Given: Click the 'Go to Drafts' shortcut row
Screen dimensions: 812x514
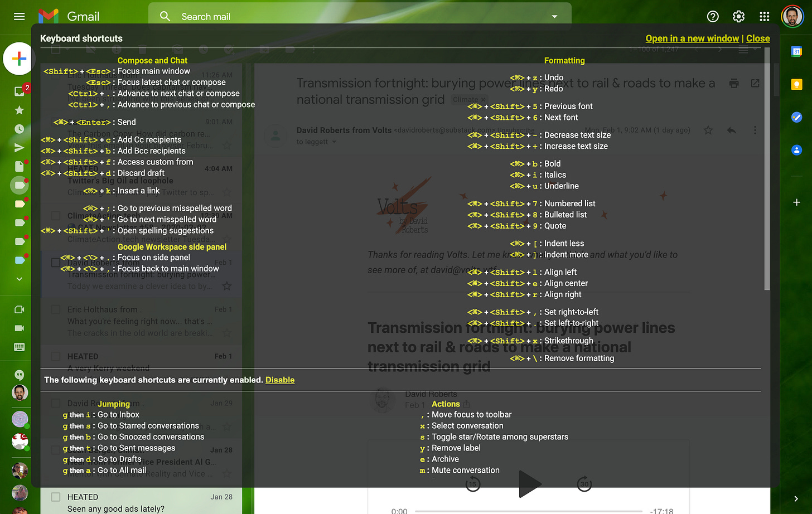Looking at the screenshot, I should [x=102, y=459].
